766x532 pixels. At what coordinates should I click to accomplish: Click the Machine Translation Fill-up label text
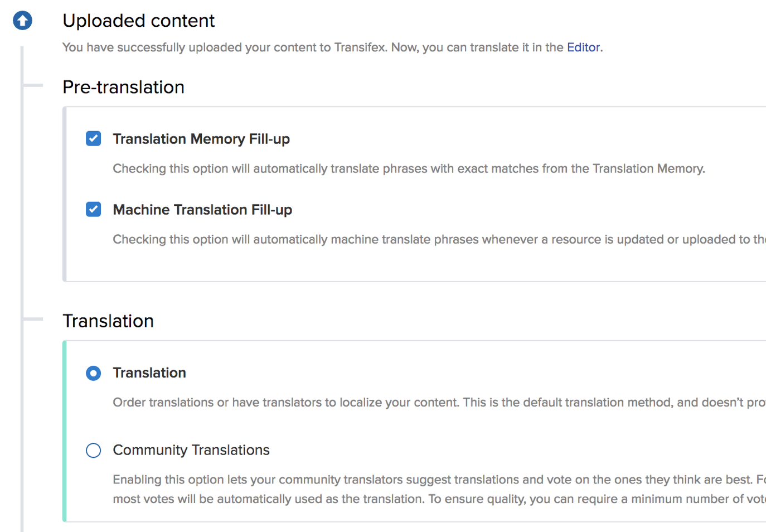click(x=202, y=210)
